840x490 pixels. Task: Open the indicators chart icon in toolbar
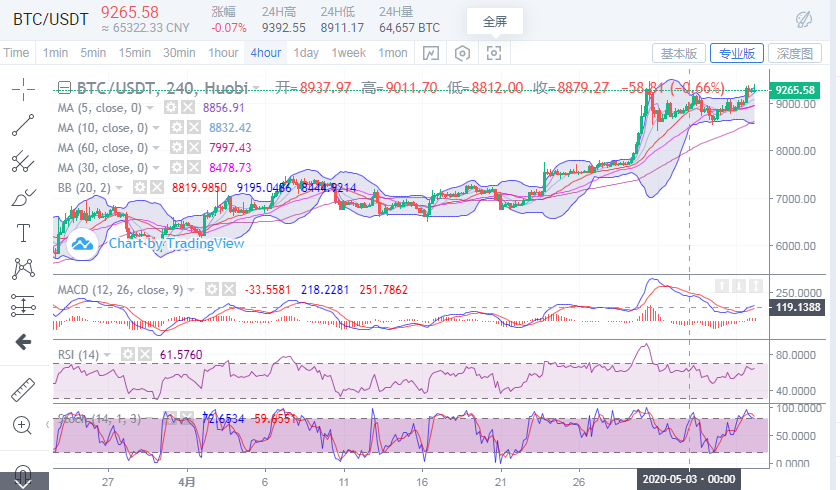pos(431,53)
